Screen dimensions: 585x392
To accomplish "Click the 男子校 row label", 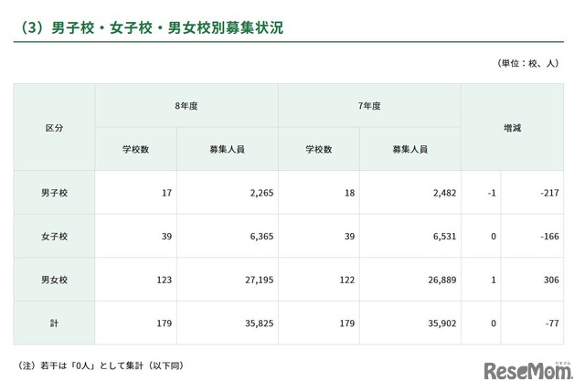I will tap(54, 193).
